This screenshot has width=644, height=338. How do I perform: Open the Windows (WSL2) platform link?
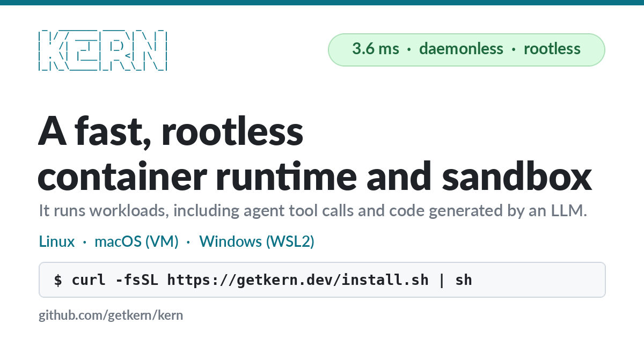(x=257, y=241)
